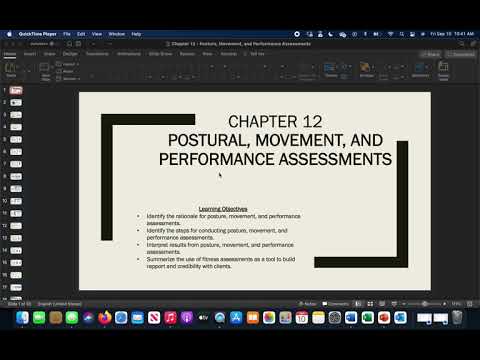Toggle the AutoSave switch in title bar

point(51,44)
